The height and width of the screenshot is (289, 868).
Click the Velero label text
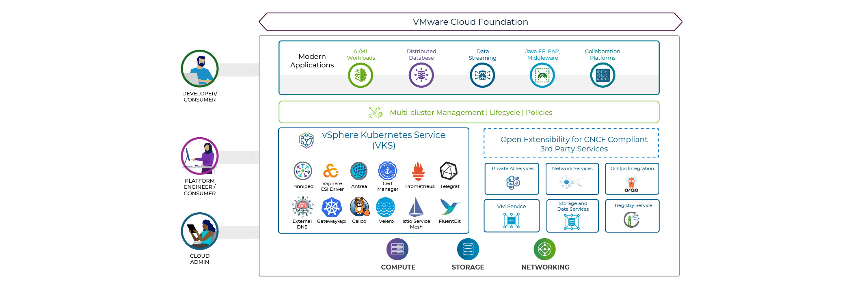(x=386, y=221)
